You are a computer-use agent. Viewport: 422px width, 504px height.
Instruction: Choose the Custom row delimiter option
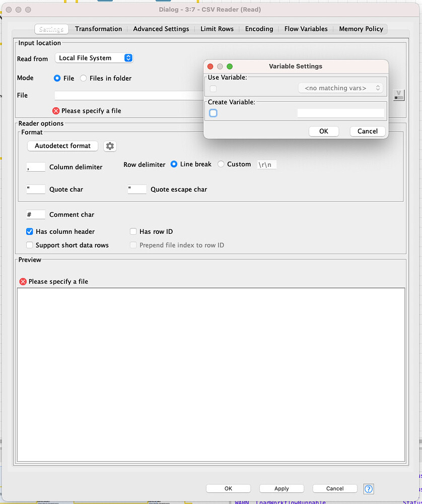[x=221, y=164]
